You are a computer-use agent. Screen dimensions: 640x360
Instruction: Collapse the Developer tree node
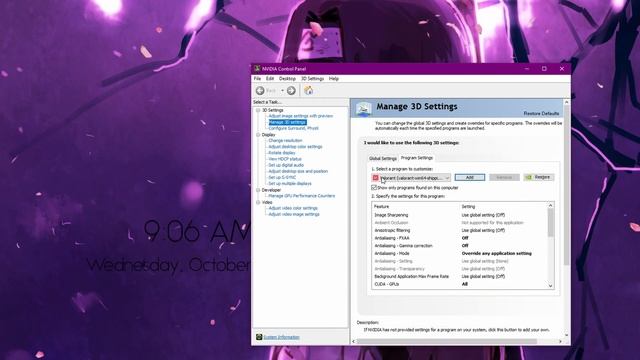[258, 190]
